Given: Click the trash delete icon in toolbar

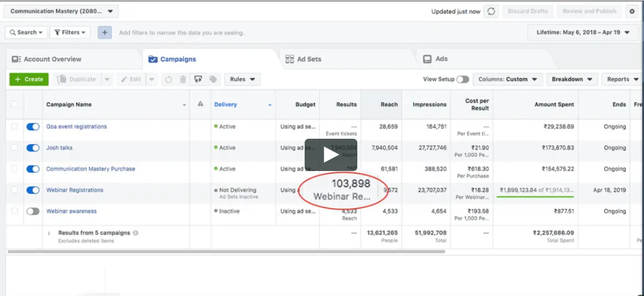Looking at the screenshot, I should 183,80.
